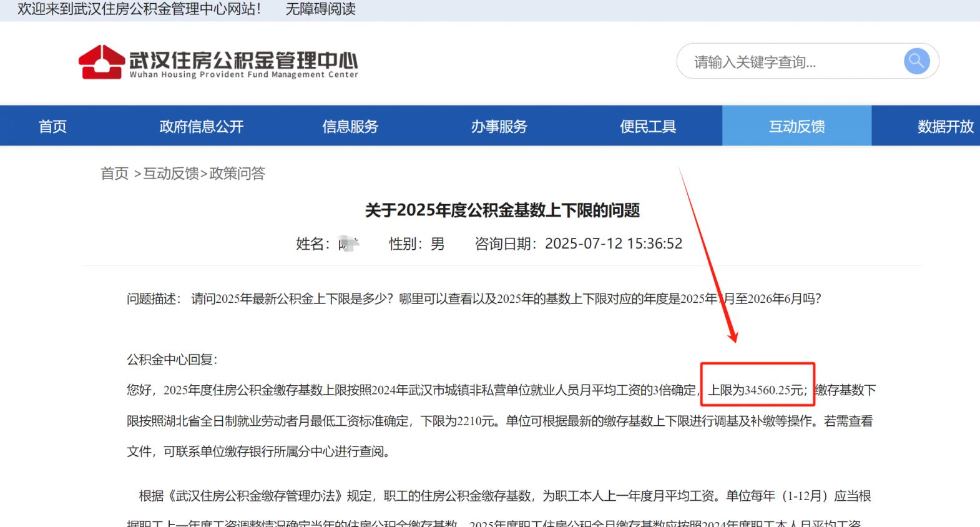Click the blue magnifier search icon
Viewport: 980px width, 527px height.
point(916,61)
